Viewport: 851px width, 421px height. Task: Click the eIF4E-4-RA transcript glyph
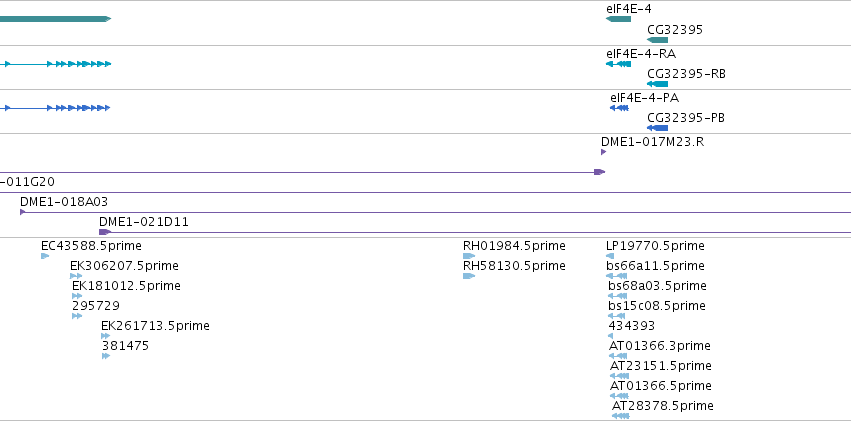click(x=618, y=64)
